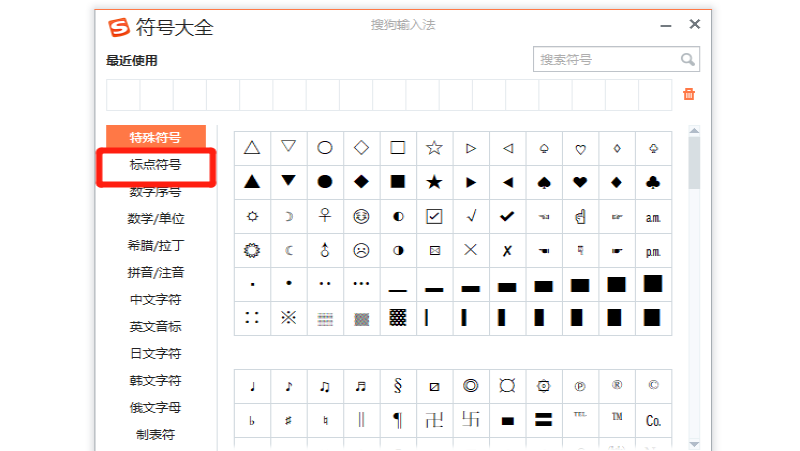Viewport: 800px width, 451px height.
Task: Select the female ♀ symbol
Action: (x=325, y=216)
